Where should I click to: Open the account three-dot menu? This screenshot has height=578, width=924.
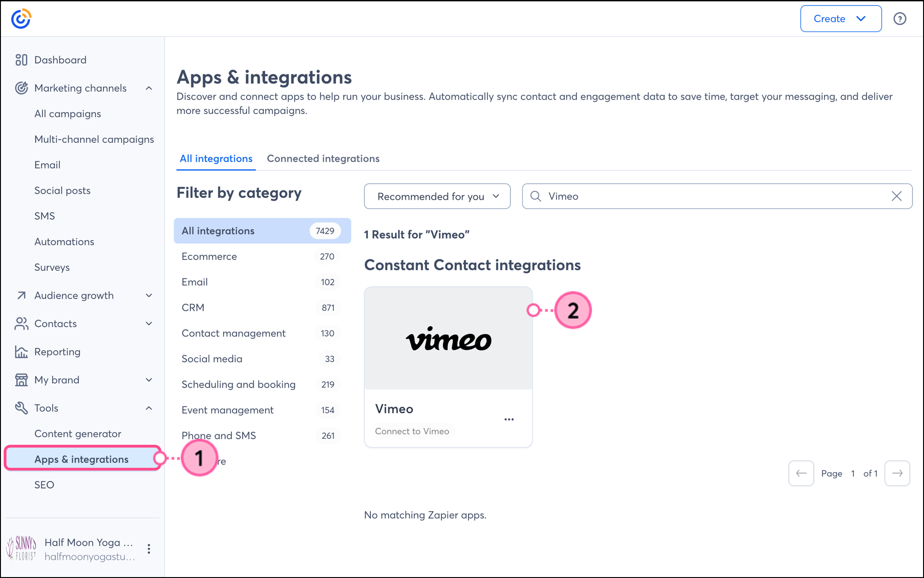149,549
